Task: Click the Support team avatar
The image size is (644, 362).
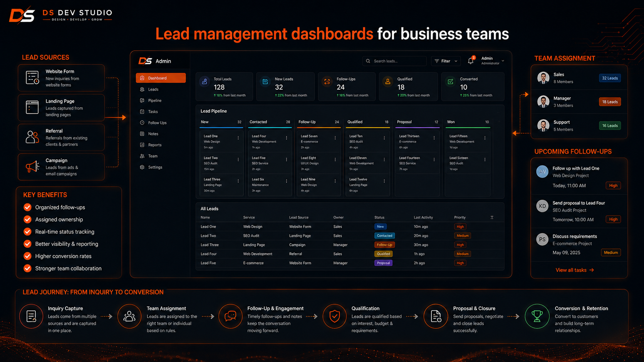Action: tap(543, 125)
